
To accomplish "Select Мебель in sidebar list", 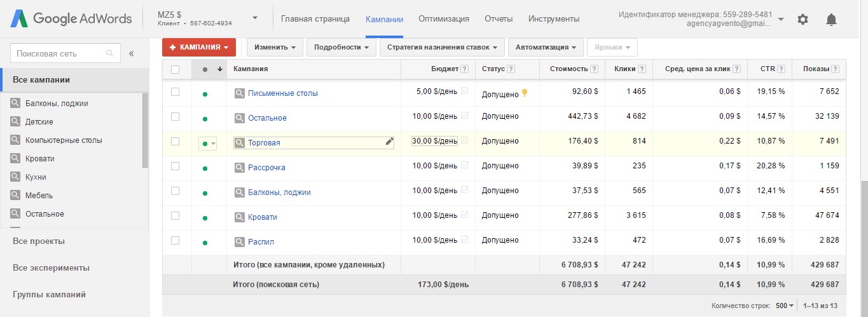I will pyautogui.click(x=39, y=196).
